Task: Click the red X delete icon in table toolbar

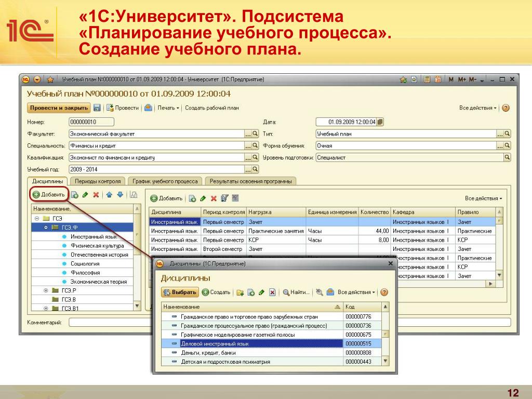Action: [x=214, y=198]
